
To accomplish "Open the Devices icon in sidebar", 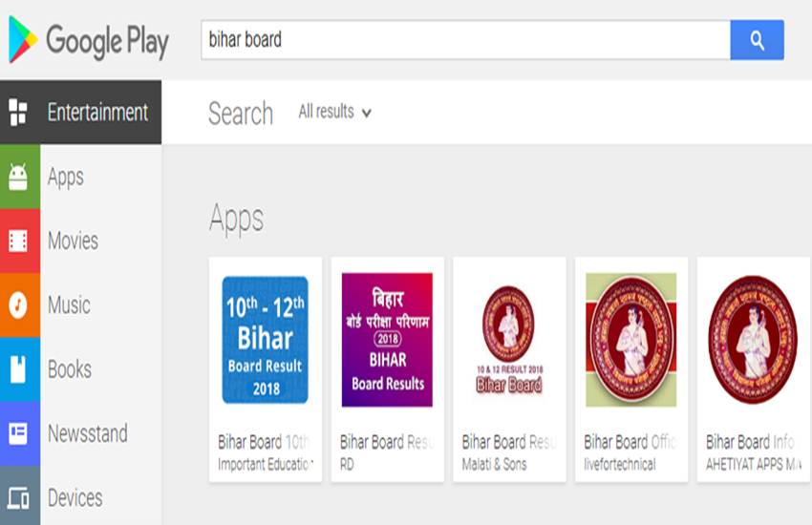I will [x=18, y=497].
